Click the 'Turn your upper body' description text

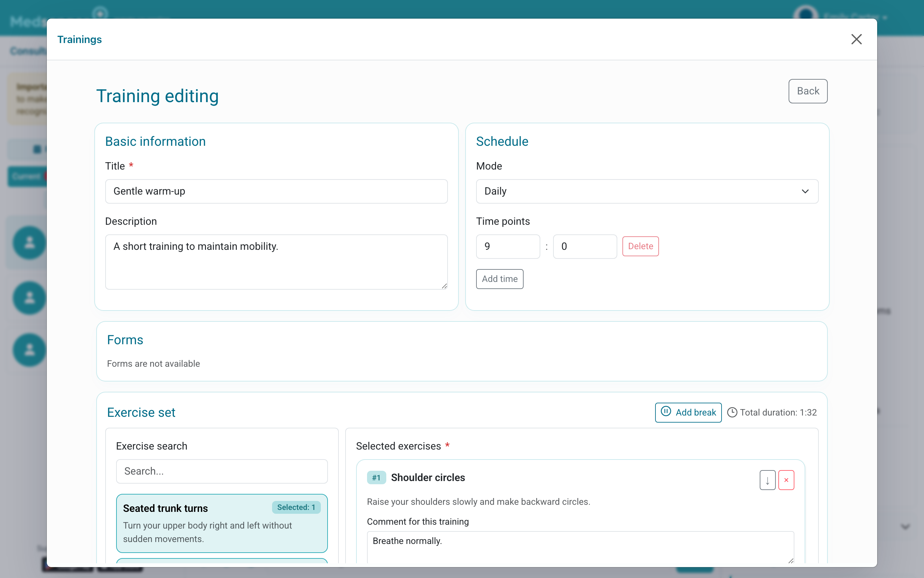207,532
